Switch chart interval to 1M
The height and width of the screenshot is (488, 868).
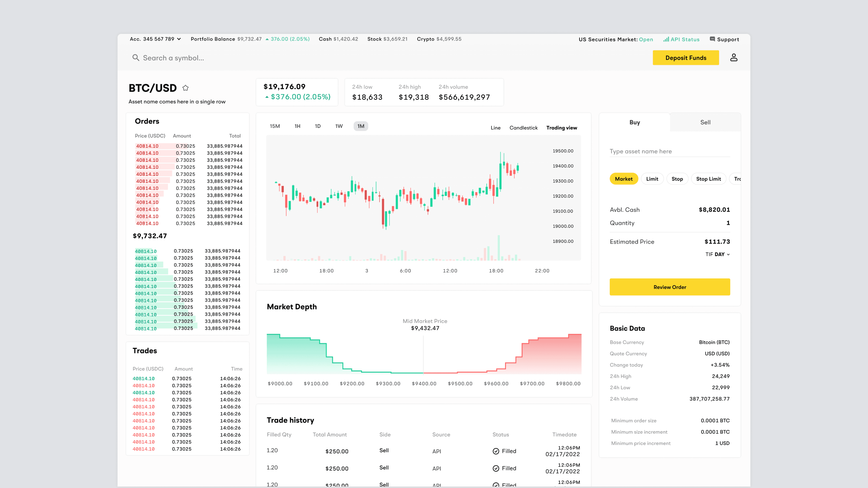coord(361,126)
